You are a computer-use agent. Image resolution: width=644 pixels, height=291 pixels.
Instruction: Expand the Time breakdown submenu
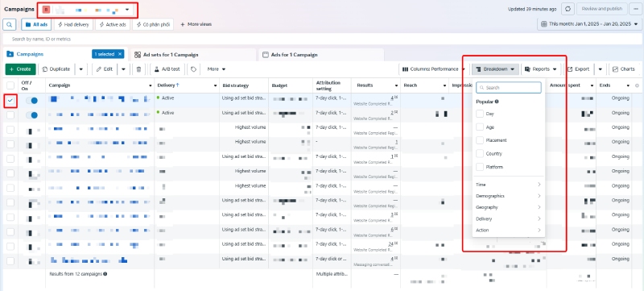click(509, 185)
